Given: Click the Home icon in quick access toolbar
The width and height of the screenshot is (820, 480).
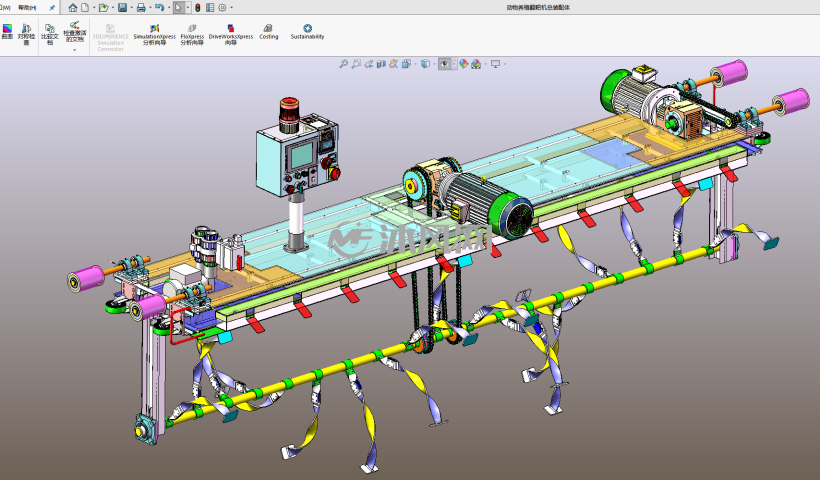Looking at the screenshot, I should coord(73,7).
